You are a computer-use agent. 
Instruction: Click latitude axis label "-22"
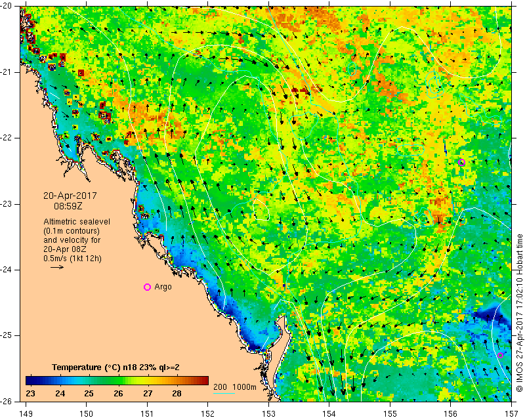(x=7, y=138)
